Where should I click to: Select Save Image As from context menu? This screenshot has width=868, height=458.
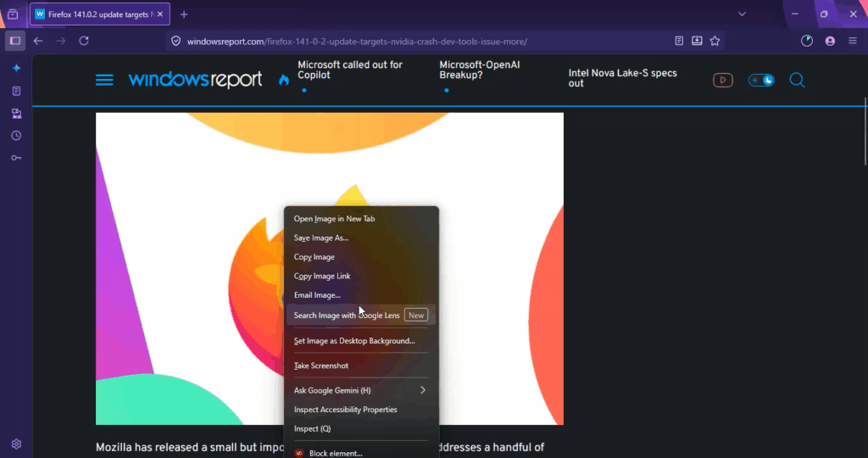[x=321, y=237]
